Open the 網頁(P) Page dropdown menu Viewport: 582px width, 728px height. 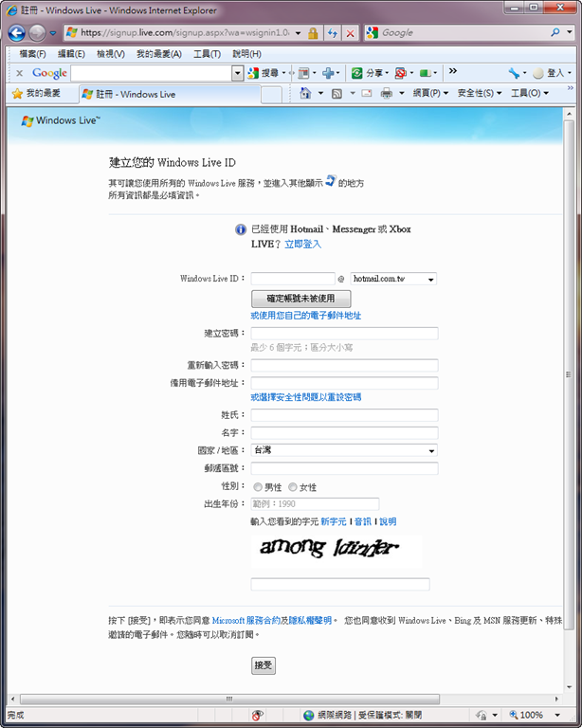point(430,93)
